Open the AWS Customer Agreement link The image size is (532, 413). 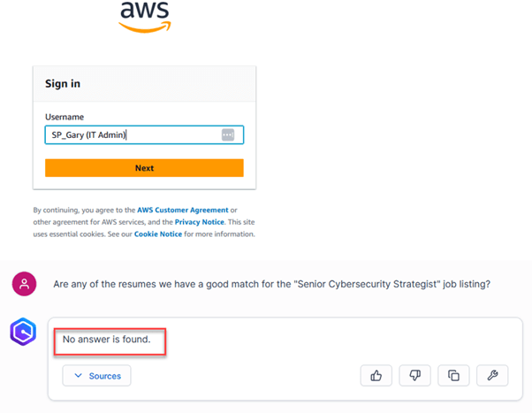tap(182, 210)
